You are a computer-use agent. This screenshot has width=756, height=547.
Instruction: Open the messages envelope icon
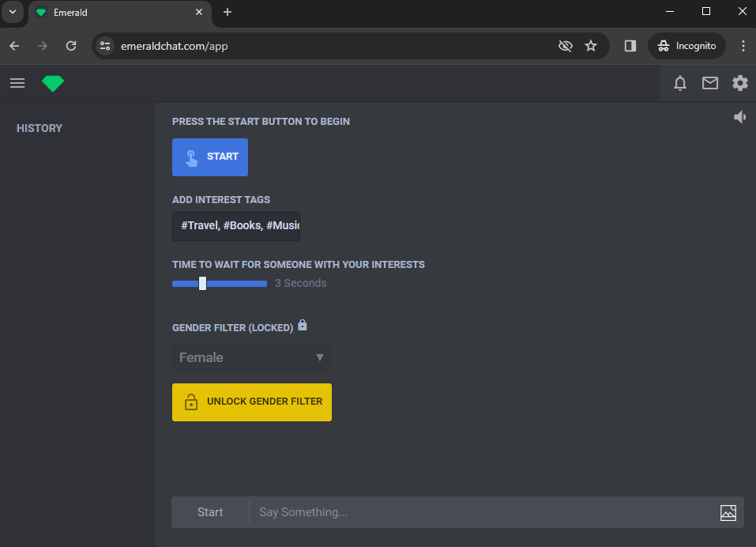[x=709, y=83]
